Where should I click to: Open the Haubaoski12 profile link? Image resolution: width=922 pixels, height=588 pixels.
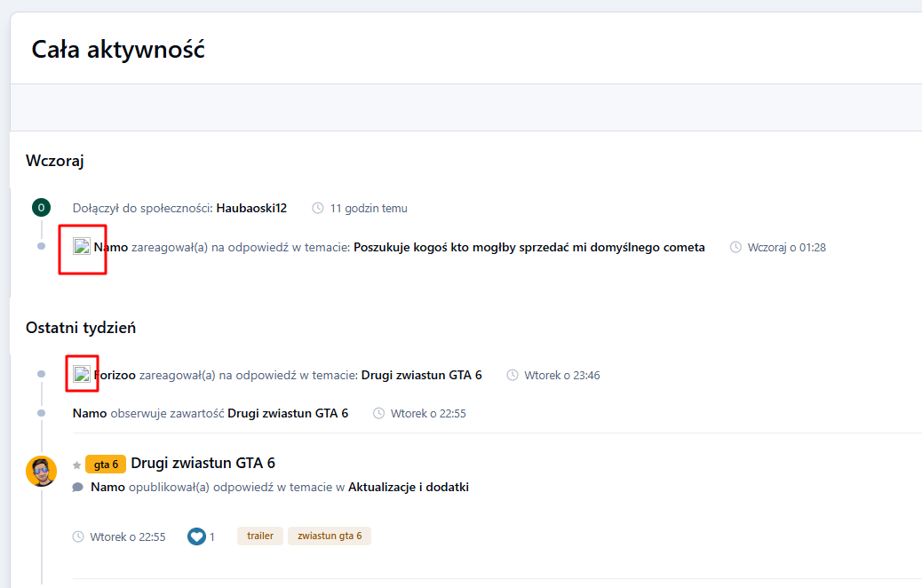point(251,209)
